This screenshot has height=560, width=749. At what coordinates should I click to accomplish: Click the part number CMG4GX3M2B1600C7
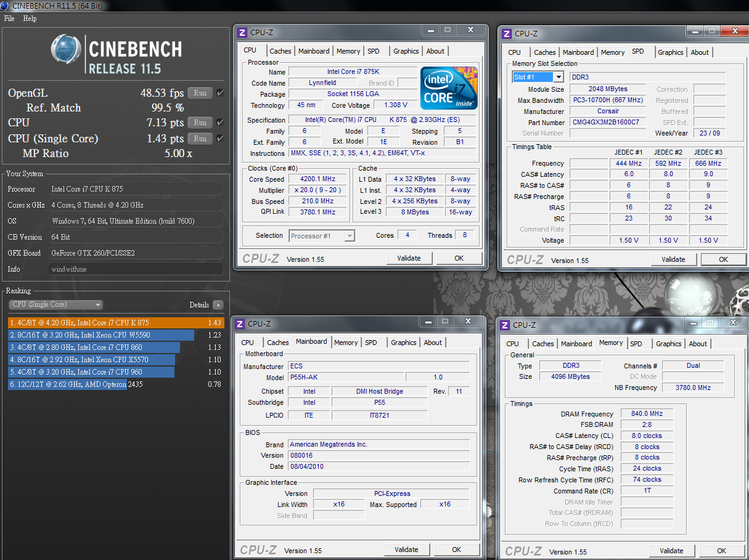click(x=608, y=123)
